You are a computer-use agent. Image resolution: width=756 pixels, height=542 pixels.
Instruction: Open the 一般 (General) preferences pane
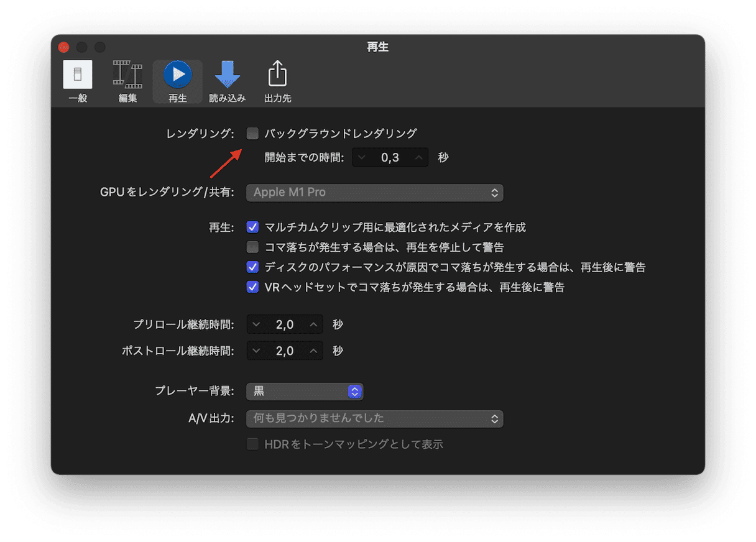click(x=78, y=81)
